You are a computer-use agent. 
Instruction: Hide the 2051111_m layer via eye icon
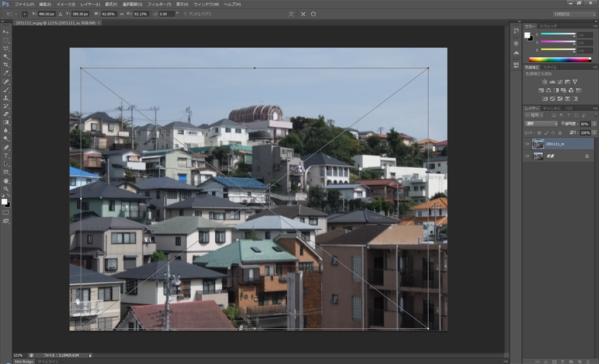pos(527,144)
